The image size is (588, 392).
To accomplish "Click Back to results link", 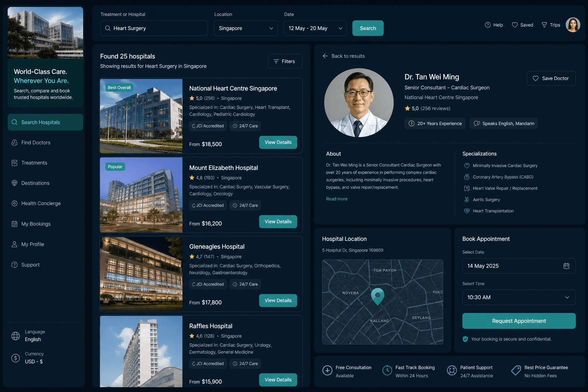I will pyautogui.click(x=348, y=56).
